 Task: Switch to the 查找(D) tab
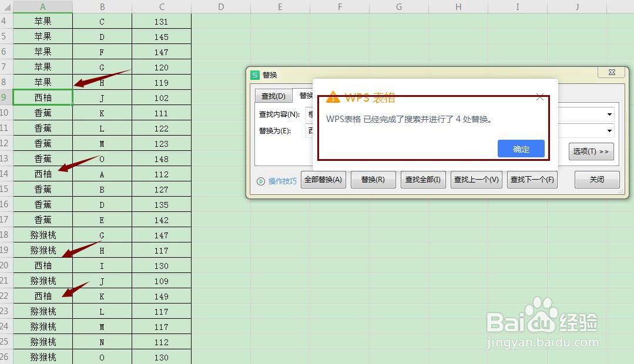pos(273,95)
